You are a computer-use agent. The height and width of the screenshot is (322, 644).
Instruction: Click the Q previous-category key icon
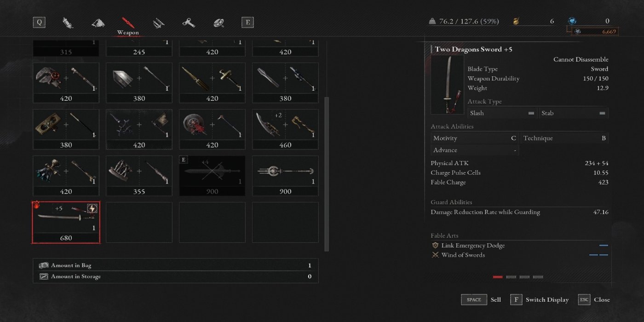coord(39,22)
